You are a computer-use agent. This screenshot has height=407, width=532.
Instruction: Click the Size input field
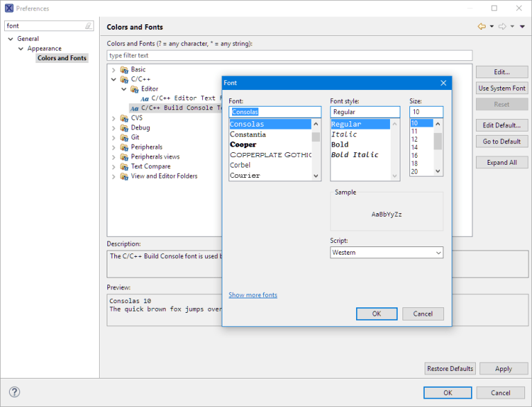pyautogui.click(x=426, y=112)
